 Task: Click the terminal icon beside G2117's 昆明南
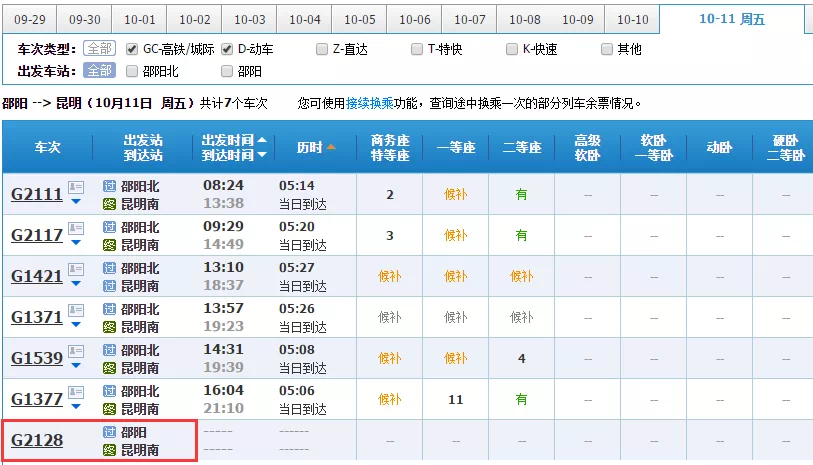pyautogui.click(x=109, y=245)
